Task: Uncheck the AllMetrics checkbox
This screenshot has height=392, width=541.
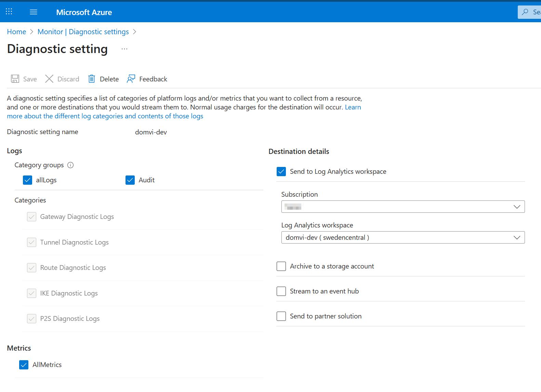Action: tap(24, 365)
